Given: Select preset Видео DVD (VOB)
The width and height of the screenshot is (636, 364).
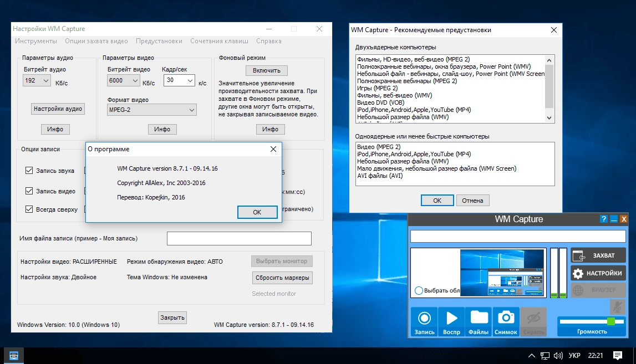Looking at the screenshot, I should (380, 102).
